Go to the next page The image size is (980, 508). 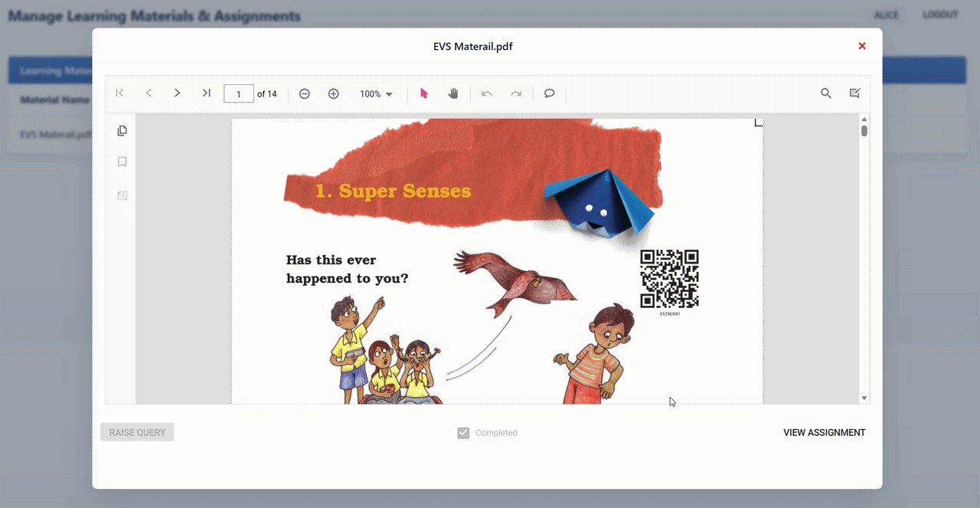(x=177, y=93)
